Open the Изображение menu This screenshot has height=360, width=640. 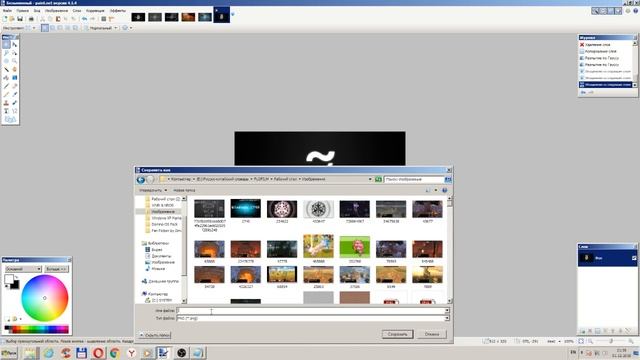pyautogui.click(x=56, y=11)
